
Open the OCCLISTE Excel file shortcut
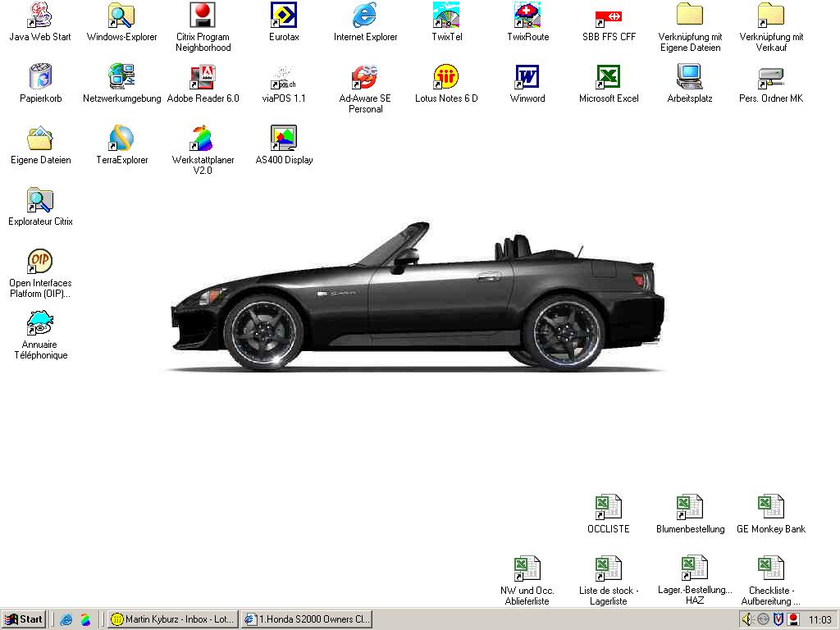pos(608,508)
